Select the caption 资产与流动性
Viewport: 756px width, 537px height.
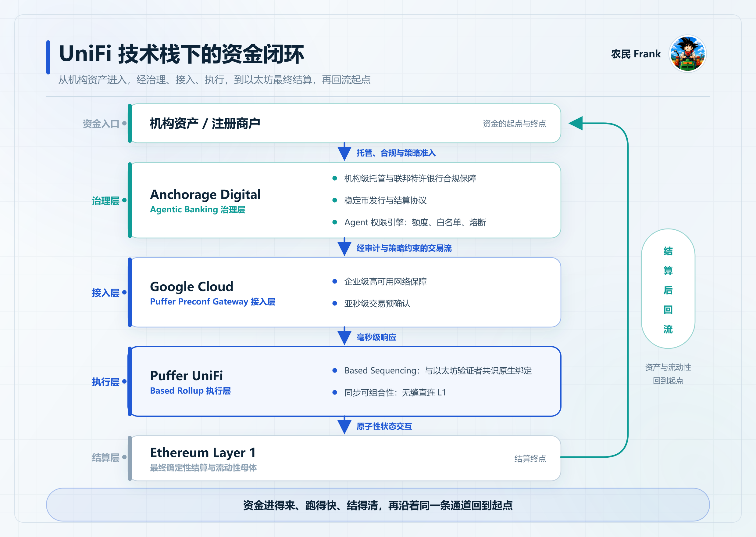point(668,367)
